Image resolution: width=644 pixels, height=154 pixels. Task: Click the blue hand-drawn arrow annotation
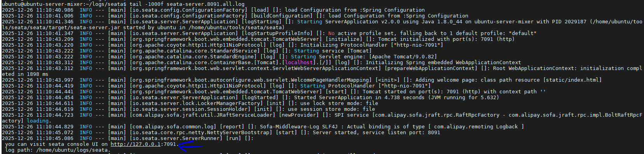[x=190, y=146]
